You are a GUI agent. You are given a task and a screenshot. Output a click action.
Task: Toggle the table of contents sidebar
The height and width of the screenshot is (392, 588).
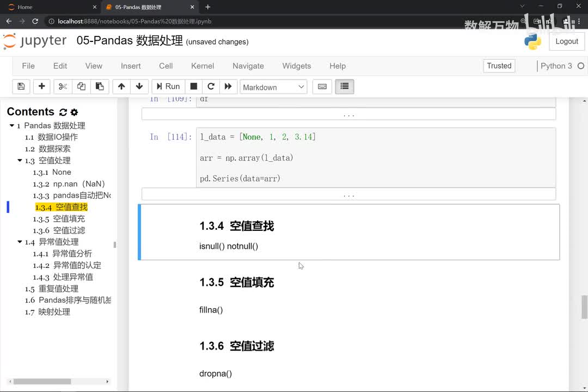click(x=344, y=87)
